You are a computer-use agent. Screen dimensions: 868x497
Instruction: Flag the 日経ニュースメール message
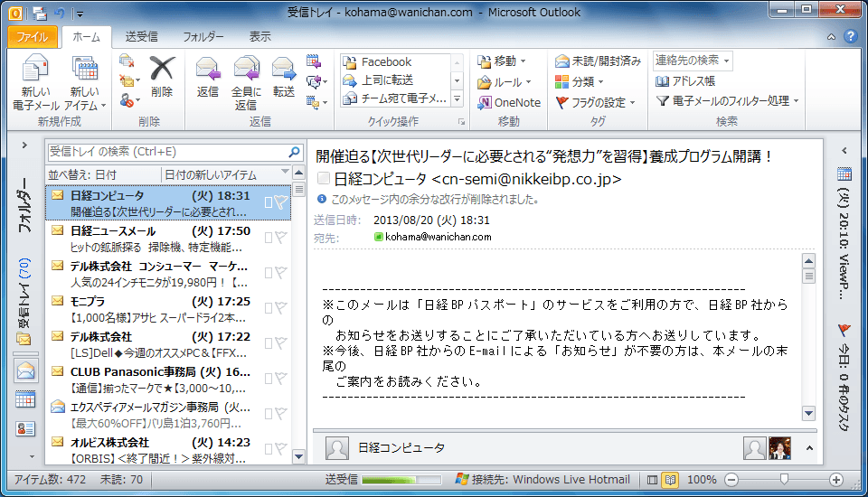[x=281, y=238]
